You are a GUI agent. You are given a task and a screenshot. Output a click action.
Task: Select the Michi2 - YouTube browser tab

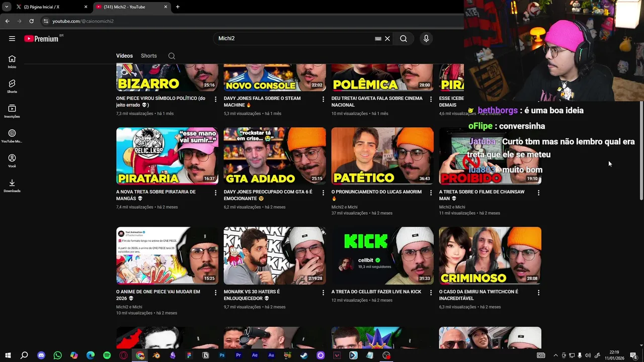click(x=131, y=7)
